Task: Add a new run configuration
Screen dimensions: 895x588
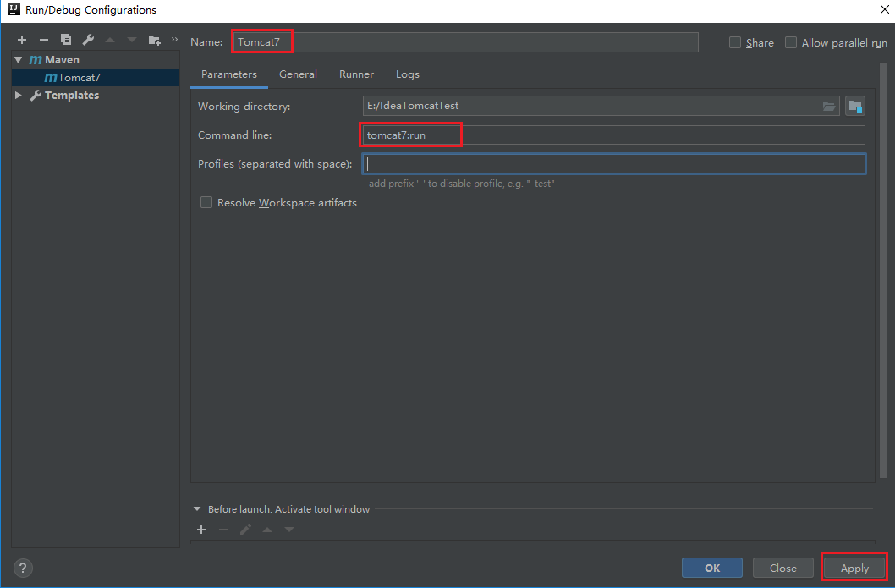Action: pos(22,40)
